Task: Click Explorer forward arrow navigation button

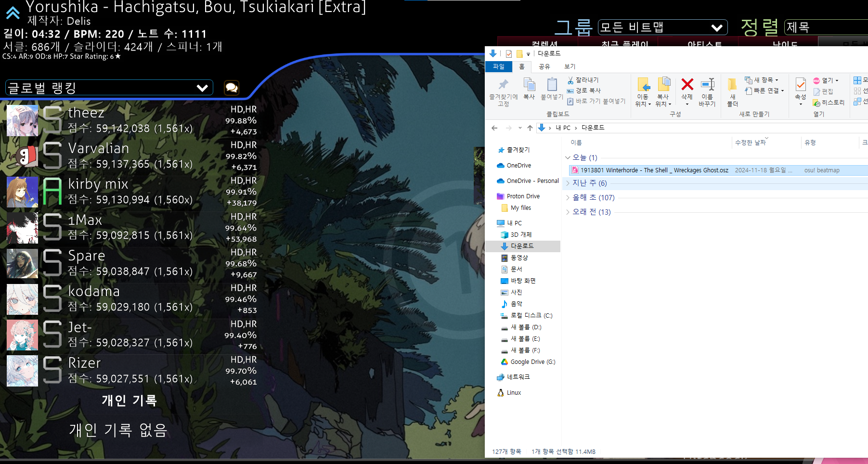Action: point(508,128)
